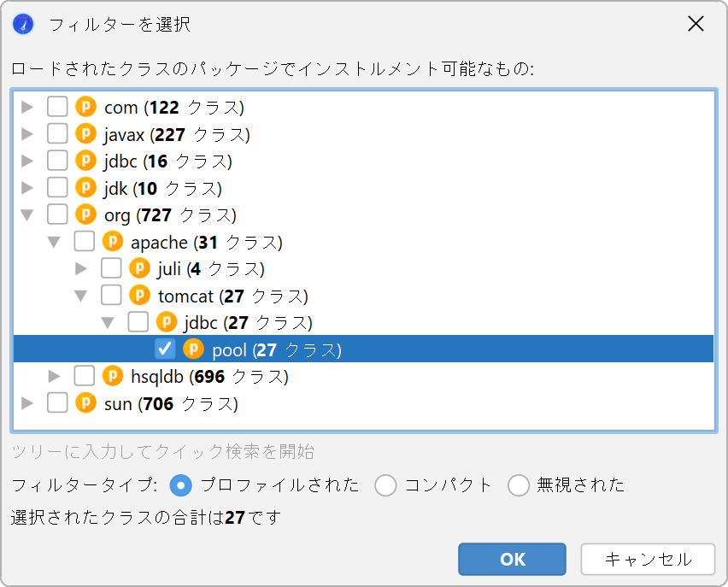Click the package icon next to com

[85, 107]
